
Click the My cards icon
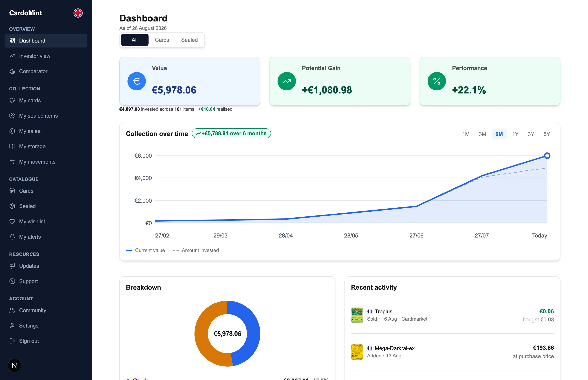tap(12, 100)
